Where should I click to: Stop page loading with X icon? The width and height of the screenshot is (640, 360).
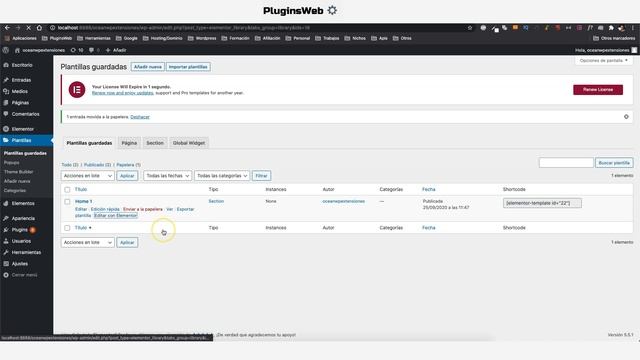[x=29, y=28]
